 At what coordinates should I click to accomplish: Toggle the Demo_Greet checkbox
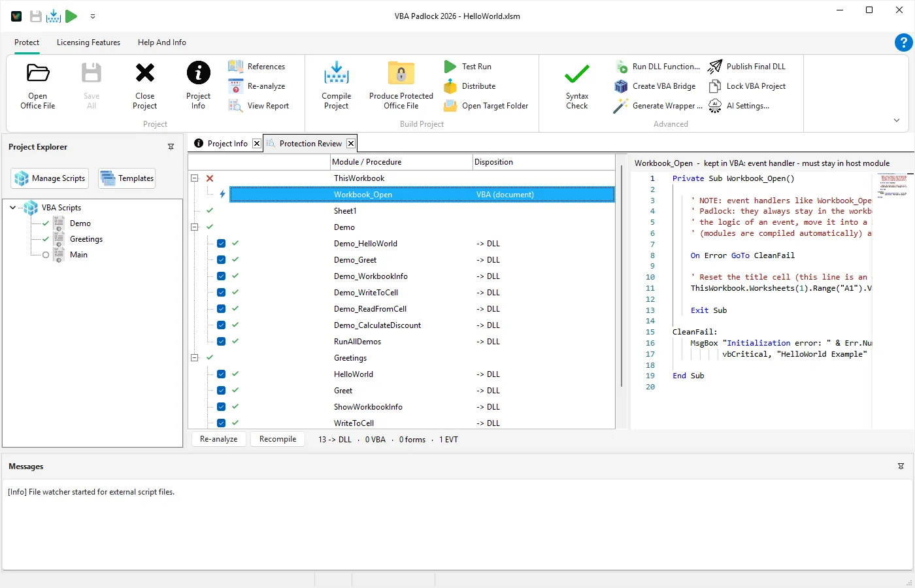pos(222,260)
